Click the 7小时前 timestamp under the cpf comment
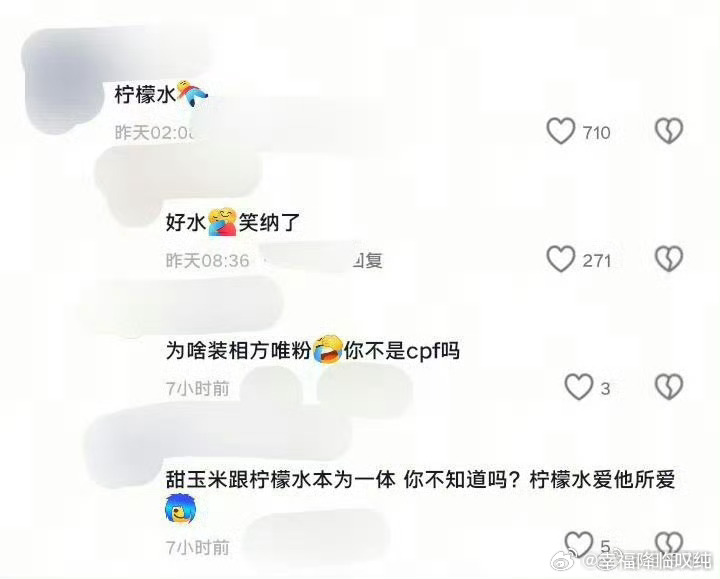Image resolution: width=720 pixels, height=579 pixels. click(197, 389)
